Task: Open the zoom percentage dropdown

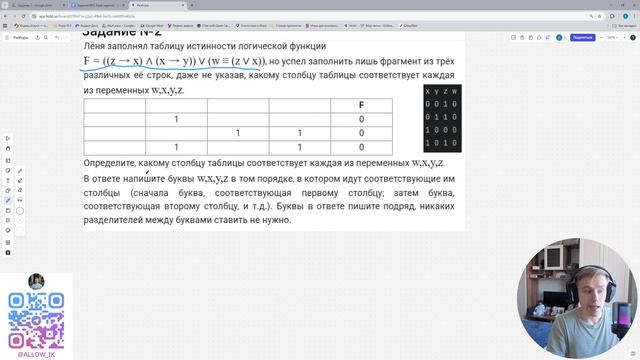Action: [612, 38]
